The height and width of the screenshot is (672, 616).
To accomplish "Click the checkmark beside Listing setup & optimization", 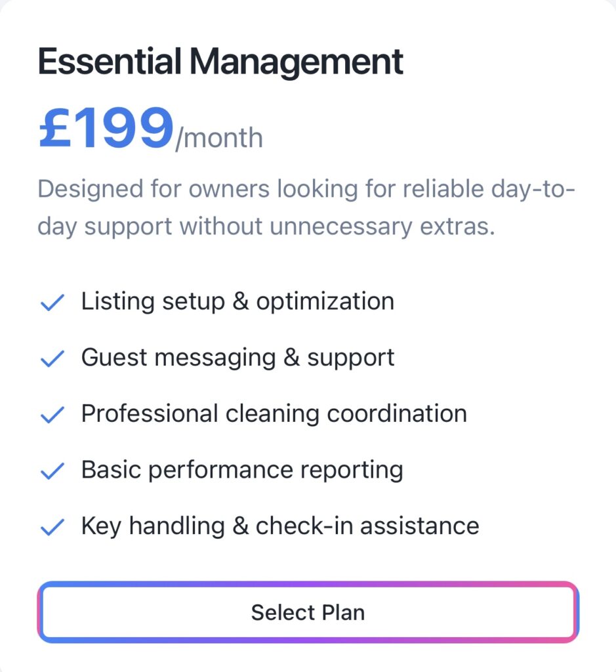I will (x=52, y=303).
